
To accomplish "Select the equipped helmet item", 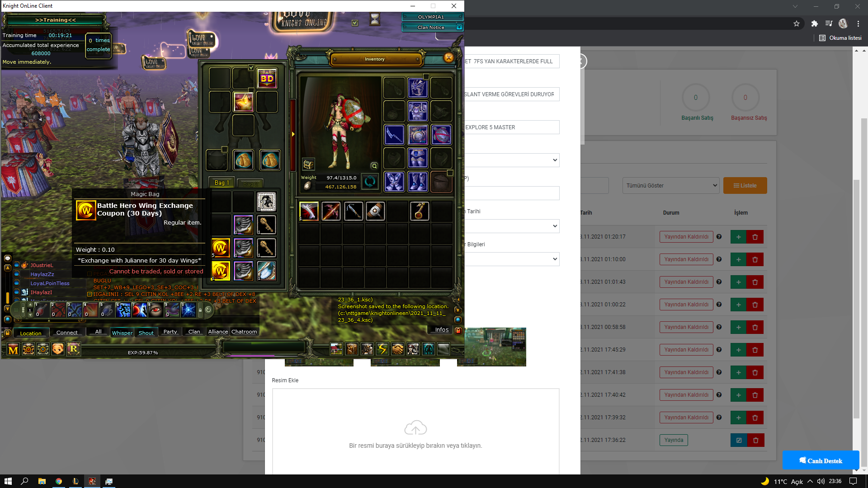I will coord(418,88).
